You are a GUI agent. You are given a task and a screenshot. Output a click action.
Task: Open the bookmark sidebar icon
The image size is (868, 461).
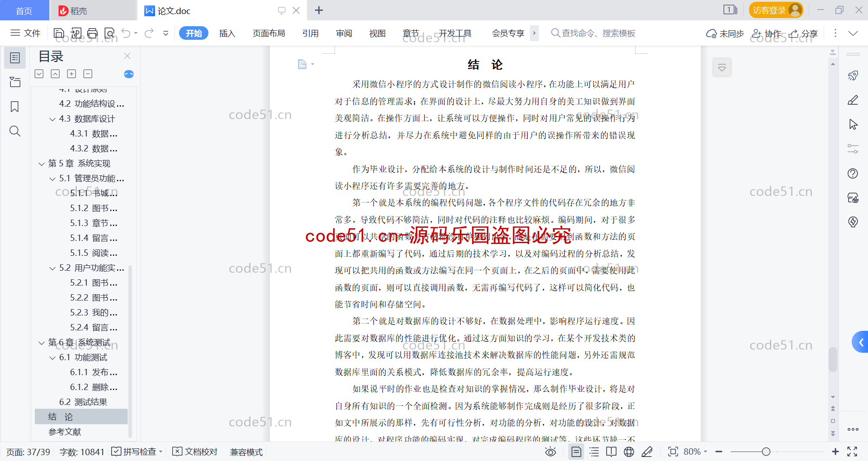click(15, 107)
